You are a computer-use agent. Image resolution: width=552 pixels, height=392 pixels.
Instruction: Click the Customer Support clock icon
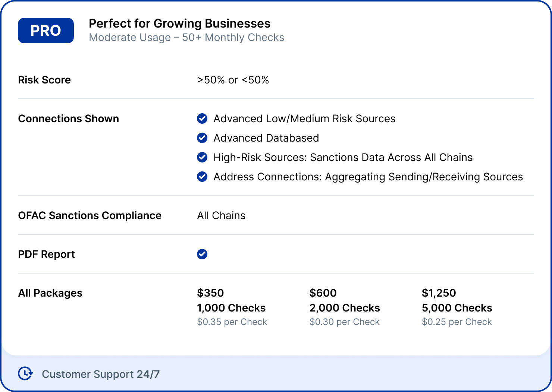pos(25,373)
